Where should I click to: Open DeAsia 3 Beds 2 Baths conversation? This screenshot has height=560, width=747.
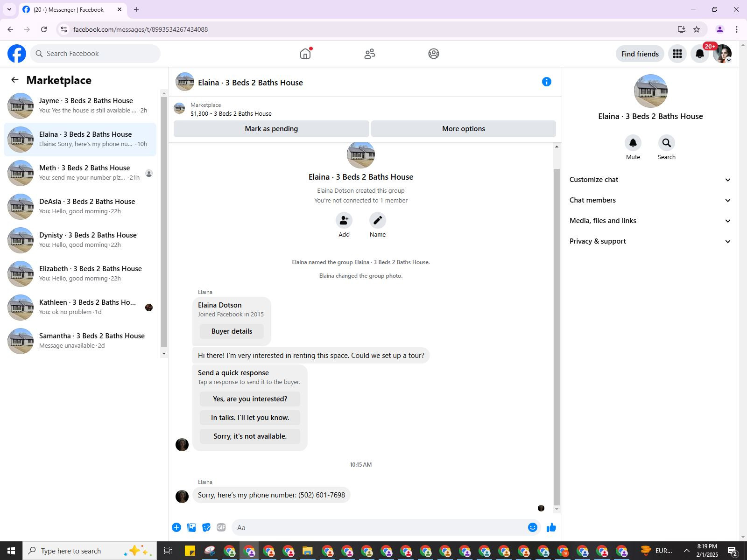[x=80, y=207]
